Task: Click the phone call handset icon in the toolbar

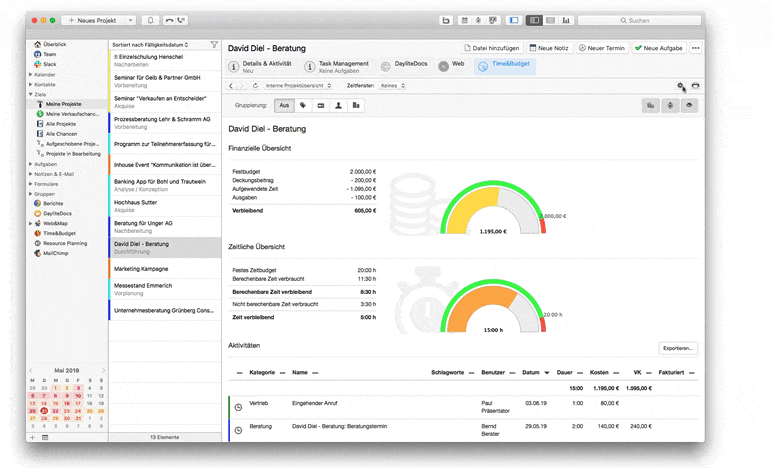Action: pos(182,20)
